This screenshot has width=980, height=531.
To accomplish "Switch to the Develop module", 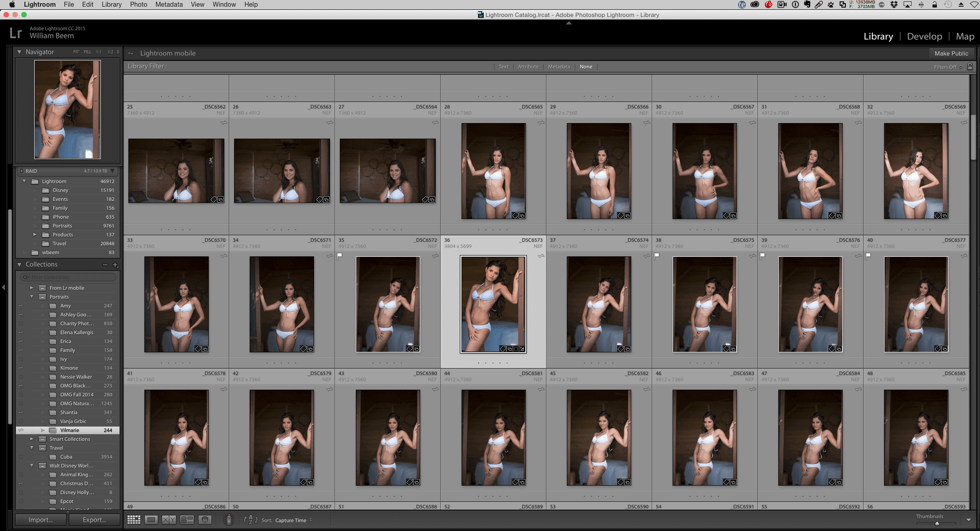I will coord(924,36).
